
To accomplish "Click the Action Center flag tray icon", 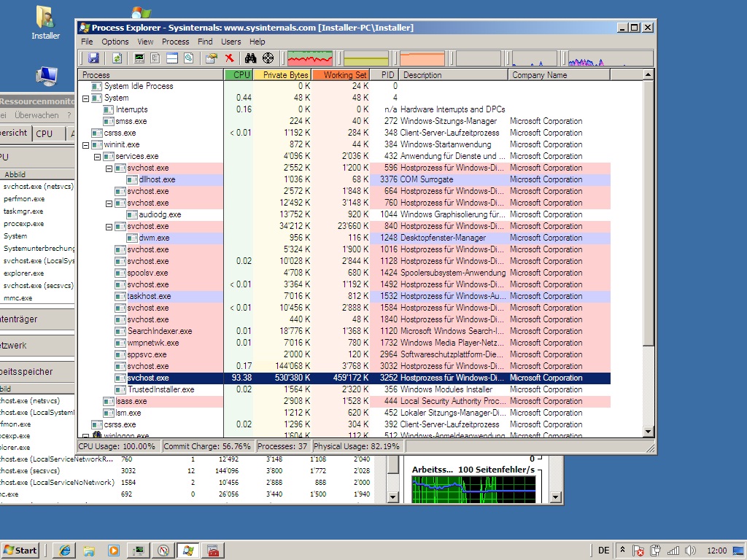I will coord(638,551).
